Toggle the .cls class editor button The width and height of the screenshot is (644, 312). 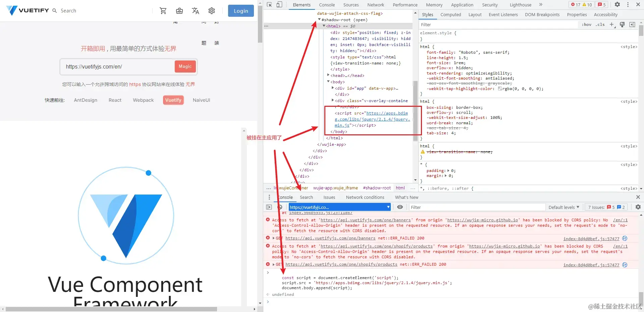click(x=600, y=25)
